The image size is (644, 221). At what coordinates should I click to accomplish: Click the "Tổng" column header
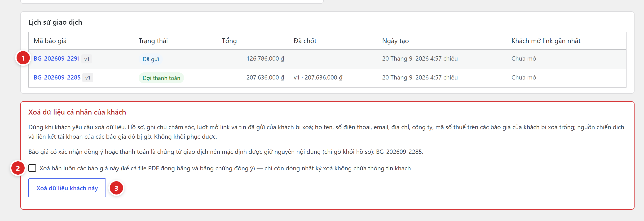(229, 41)
